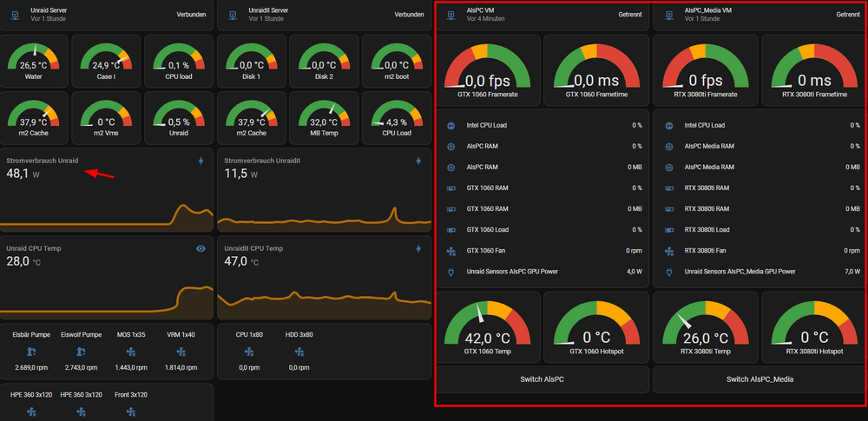Click the RTX 3080ti Load row icon
Screen dimensions: 868x421
[668, 230]
